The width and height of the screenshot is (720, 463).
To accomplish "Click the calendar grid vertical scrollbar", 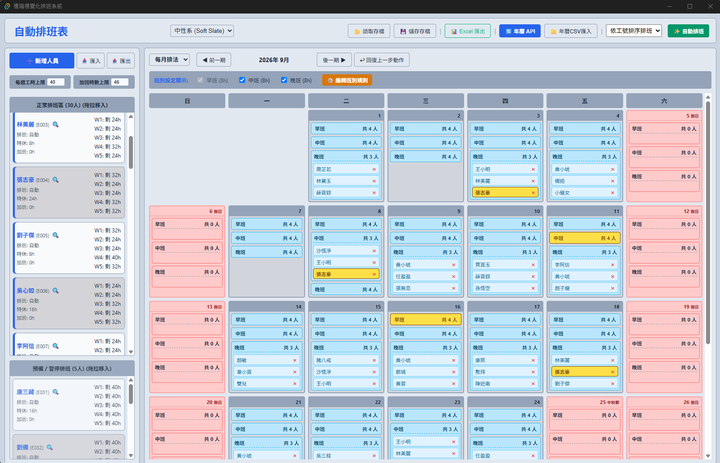I will click(708, 276).
